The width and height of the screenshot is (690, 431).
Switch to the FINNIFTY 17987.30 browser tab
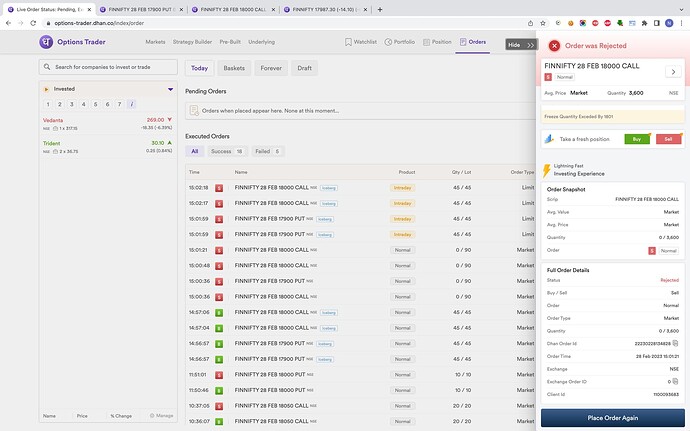pos(325,9)
